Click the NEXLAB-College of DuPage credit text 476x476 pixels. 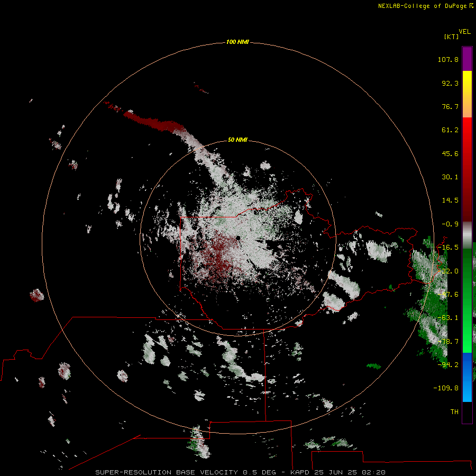[426, 6]
